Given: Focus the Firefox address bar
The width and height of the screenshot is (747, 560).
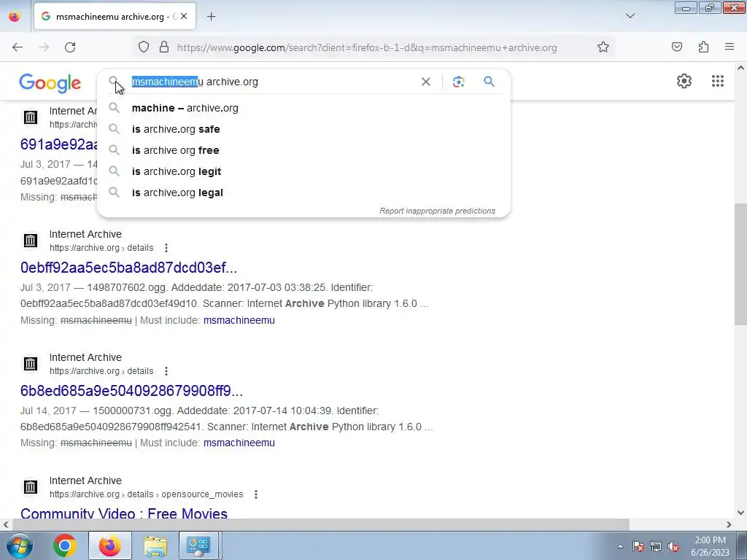Looking at the screenshot, I should pyautogui.click(x=367, y=47).
